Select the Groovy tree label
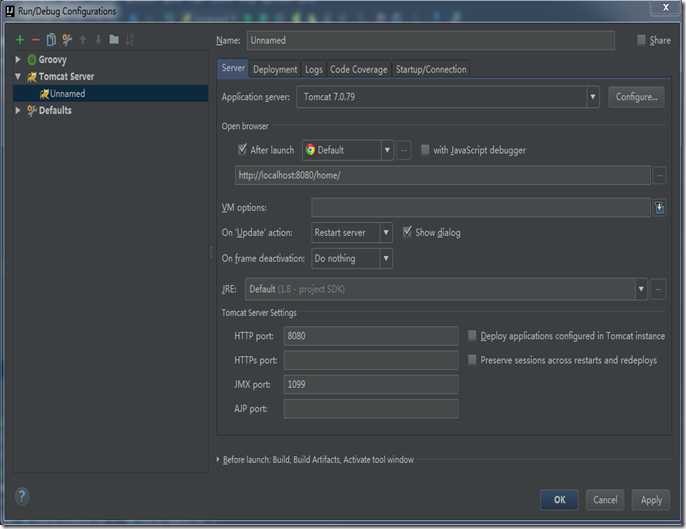This screenshot has width=686, height=529. tap(52, 60)
